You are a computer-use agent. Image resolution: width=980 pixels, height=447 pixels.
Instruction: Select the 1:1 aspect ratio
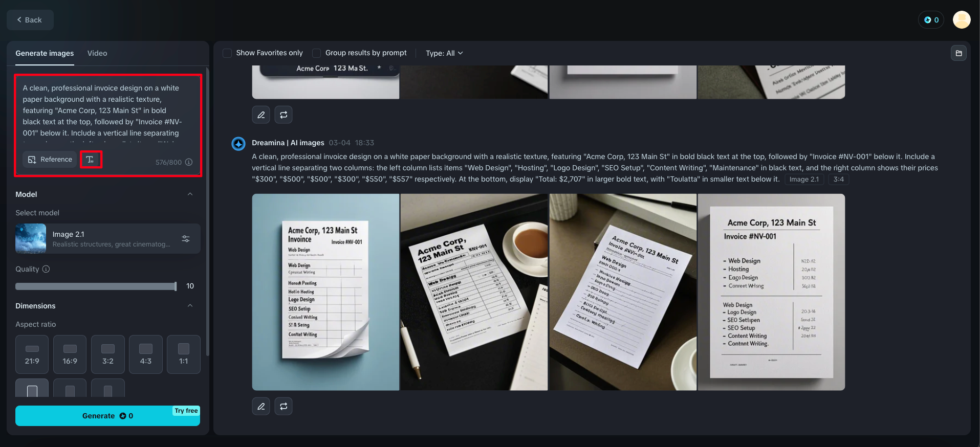(x=184, y=354)
